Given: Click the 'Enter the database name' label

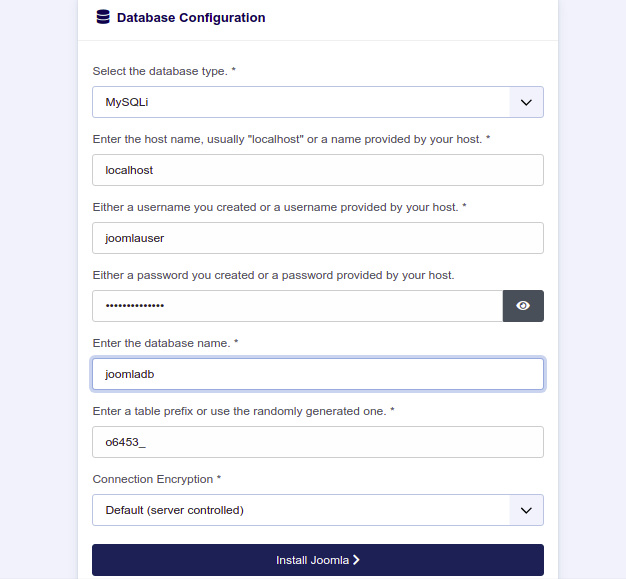Looking at the screenshot, I should [165, 343].
